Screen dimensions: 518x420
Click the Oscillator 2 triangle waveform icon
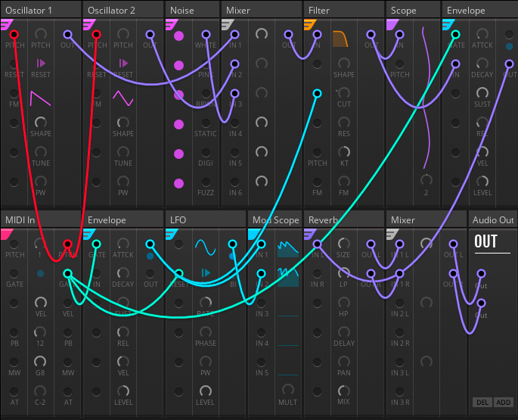pos(123,98)
